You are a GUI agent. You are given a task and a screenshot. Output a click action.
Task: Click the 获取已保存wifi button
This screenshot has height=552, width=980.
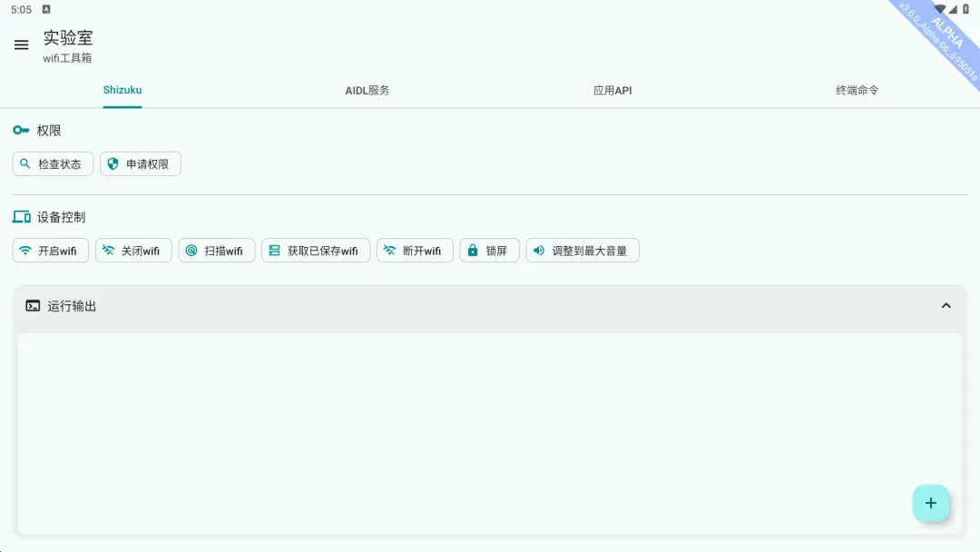pyautogui.click(x=316, y=251)
